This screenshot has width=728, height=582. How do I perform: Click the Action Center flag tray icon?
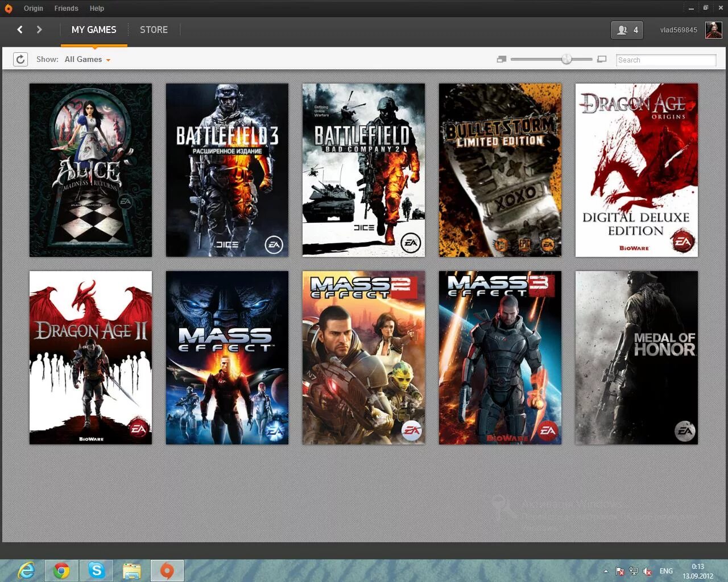pyautogui.click(x=620, y=571)
